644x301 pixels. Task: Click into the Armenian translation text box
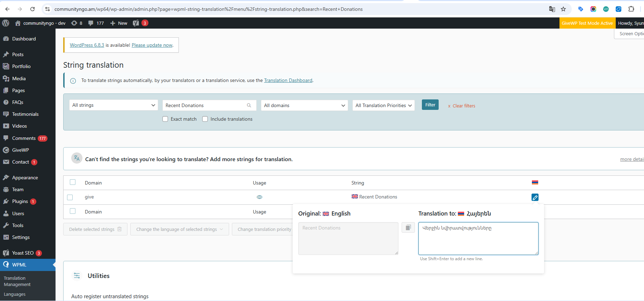click(478, 239)
